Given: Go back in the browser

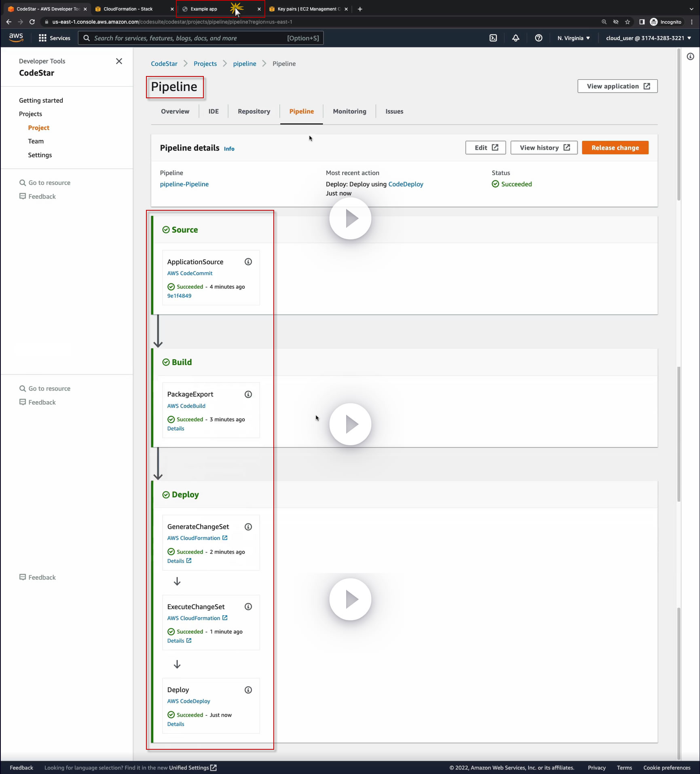Looking at the screenshot, I should coord(9,22).
